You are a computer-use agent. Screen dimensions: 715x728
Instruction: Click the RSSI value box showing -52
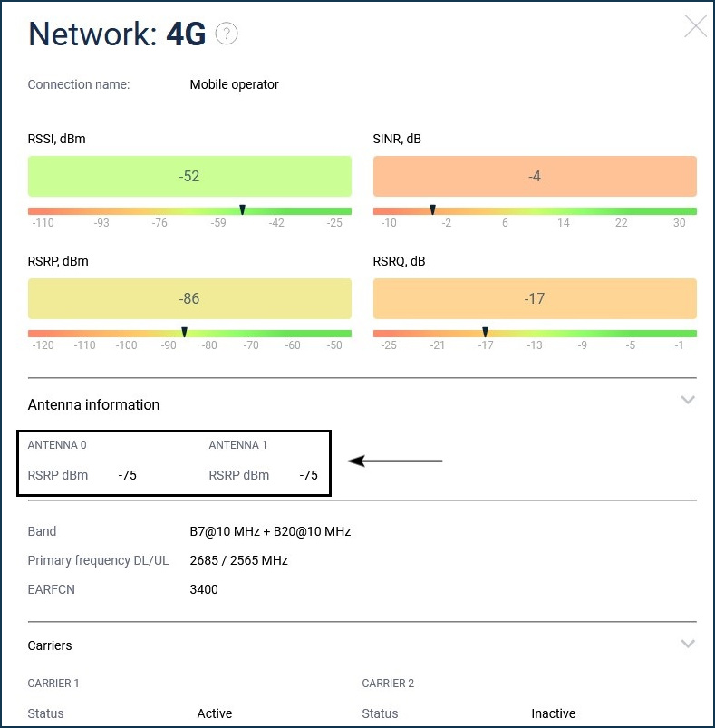point(189,176)
